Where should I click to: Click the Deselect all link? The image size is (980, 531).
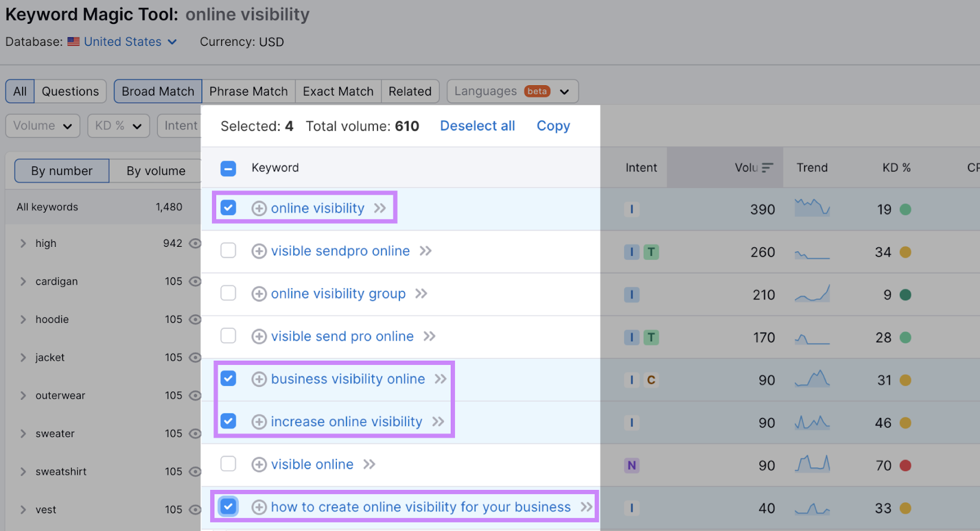point(478,126)
